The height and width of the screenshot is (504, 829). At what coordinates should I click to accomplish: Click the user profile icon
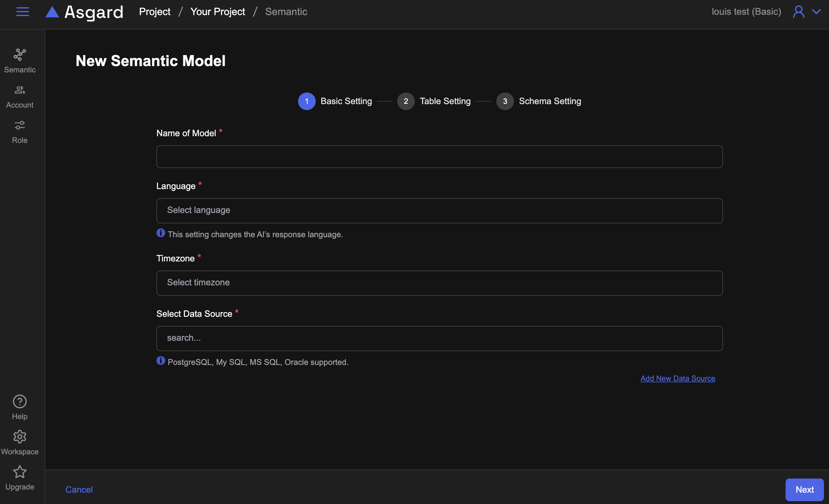798,12
